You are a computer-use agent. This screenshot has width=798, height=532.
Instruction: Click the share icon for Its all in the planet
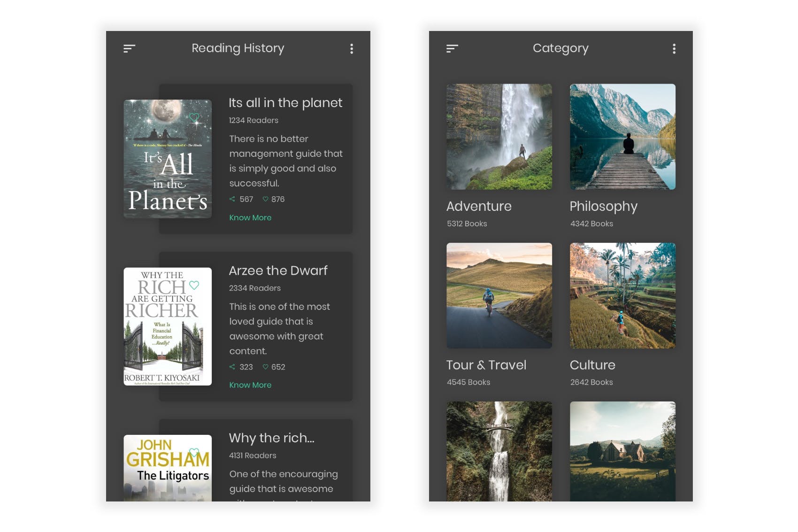pyautogui.click(x=232, y=199)
